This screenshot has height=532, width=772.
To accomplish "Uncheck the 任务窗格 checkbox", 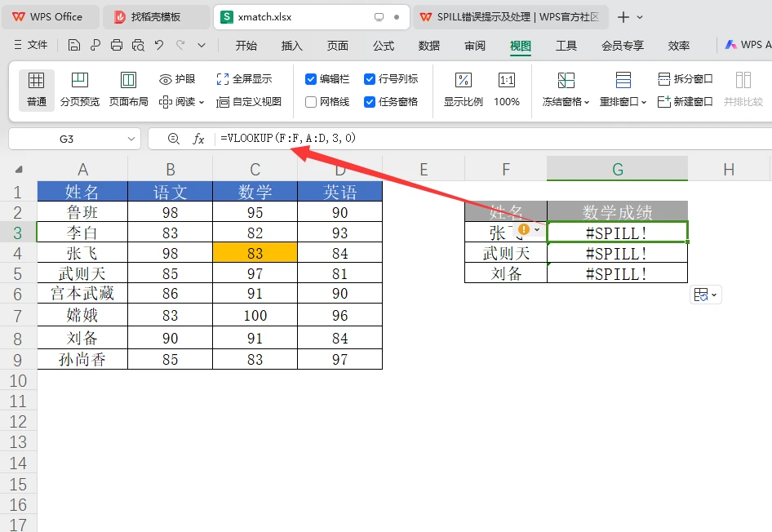I will pyautogui.click(x=369, y=102).
